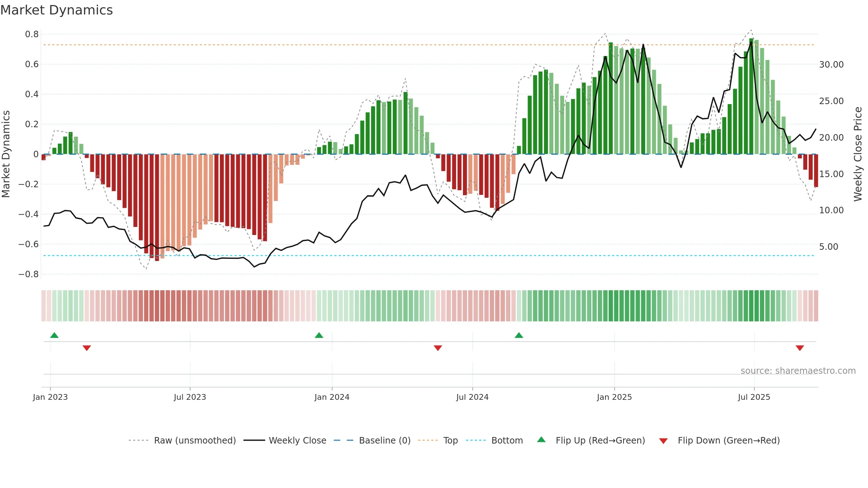
Task: Toggle the Baseline (0) legend entry
Action: [x=372, y=440]
